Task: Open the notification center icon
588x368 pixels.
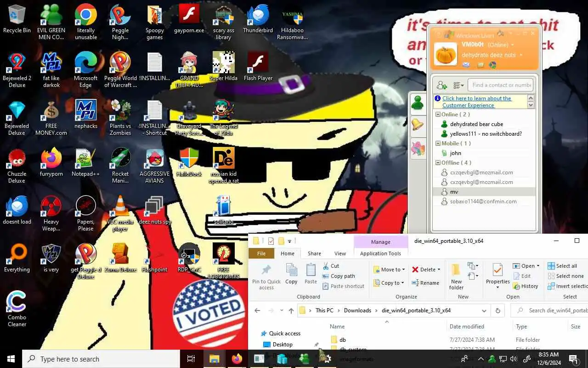Action: (573, 359)
